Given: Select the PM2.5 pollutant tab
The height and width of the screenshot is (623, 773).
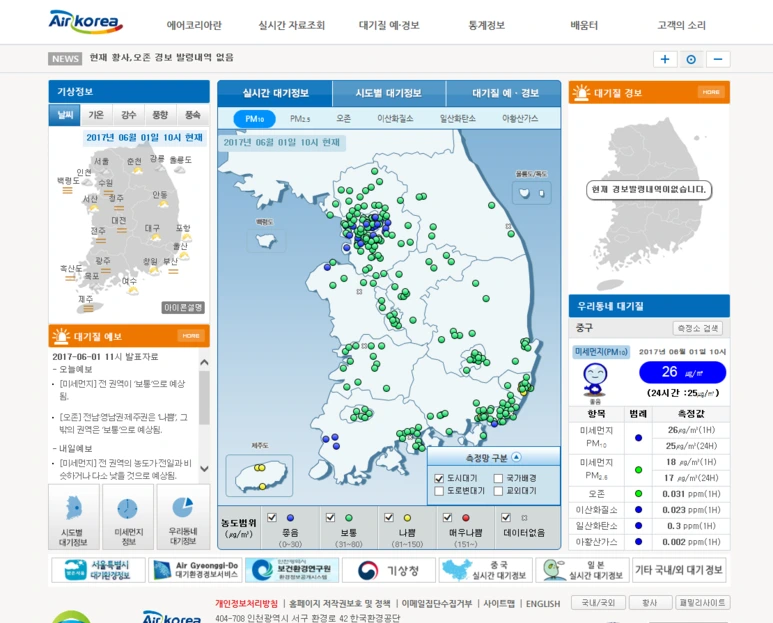Looking at the screenshot, I should point(300,119).
